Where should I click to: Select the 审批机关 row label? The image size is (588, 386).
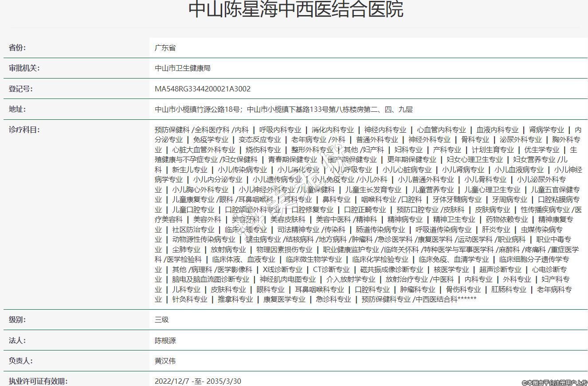(x=24, y=68)
